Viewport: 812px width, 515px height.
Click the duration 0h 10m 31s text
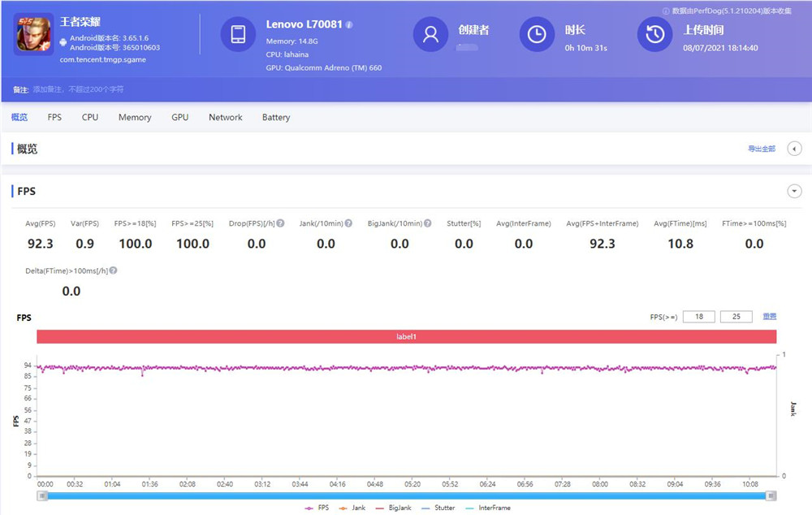tap(585, 48)
